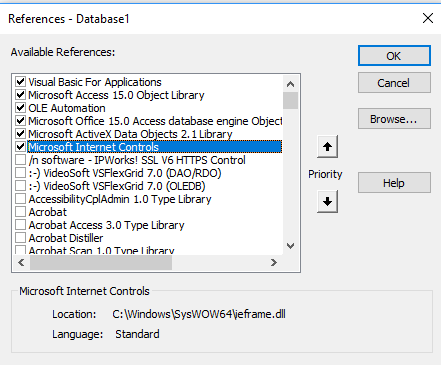The width and height of the screenshot is (441, 365).
Task: Click list vertical scrollbar up arrow
Action: tap(290, 84)
